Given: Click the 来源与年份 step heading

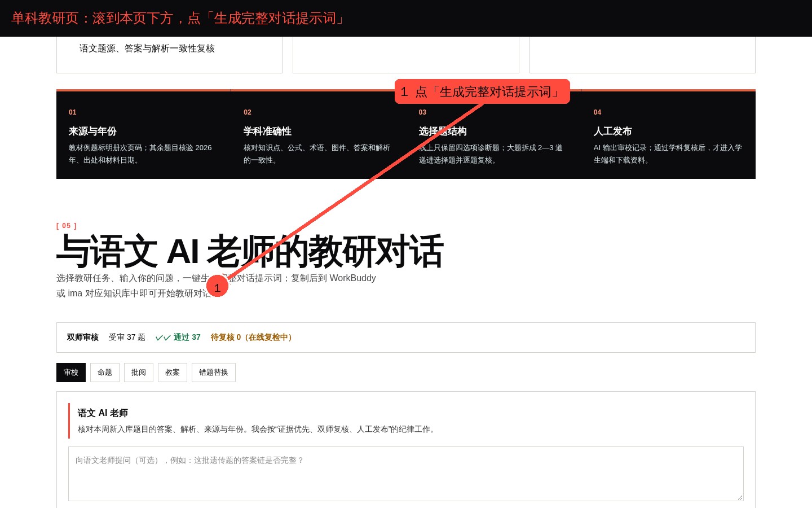Looking at the screenshot, I should (x=92, y=131).
